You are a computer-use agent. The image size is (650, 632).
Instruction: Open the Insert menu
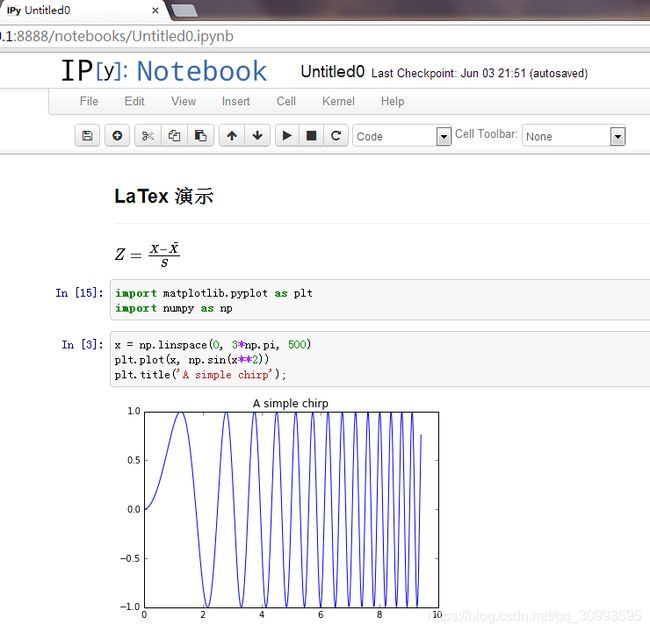coord(236,101)
